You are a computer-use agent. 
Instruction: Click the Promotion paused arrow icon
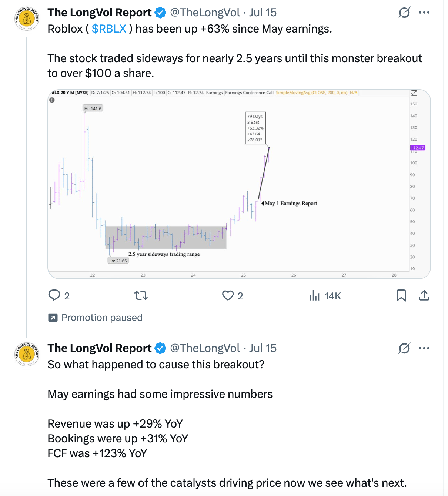53,318
